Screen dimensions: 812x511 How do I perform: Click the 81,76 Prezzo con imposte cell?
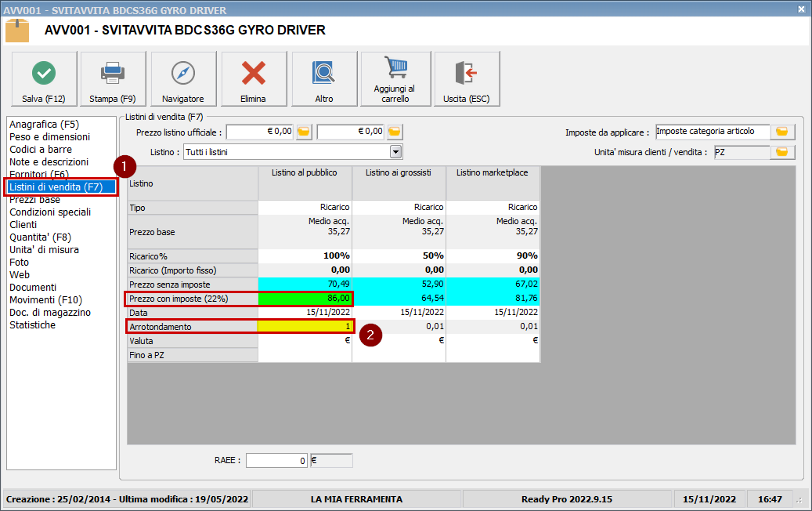coord(493,299)
